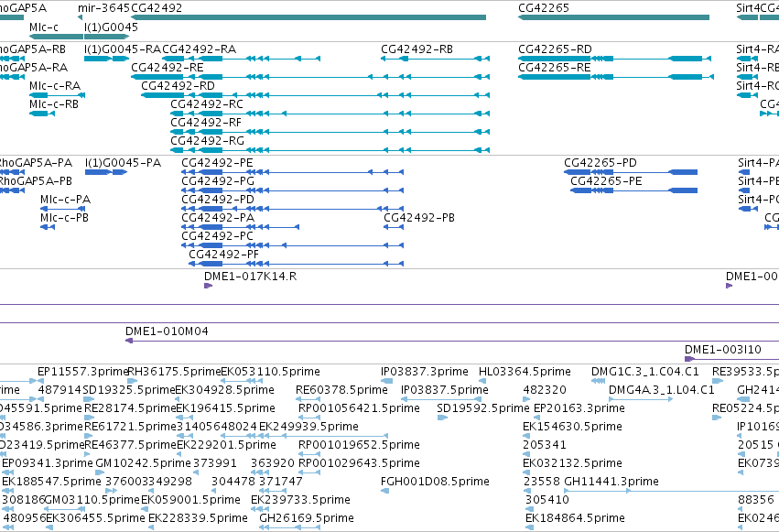This screenshot has width=779, height=532.
Task: Click EST EP20163.3prime
Action: 579,408
